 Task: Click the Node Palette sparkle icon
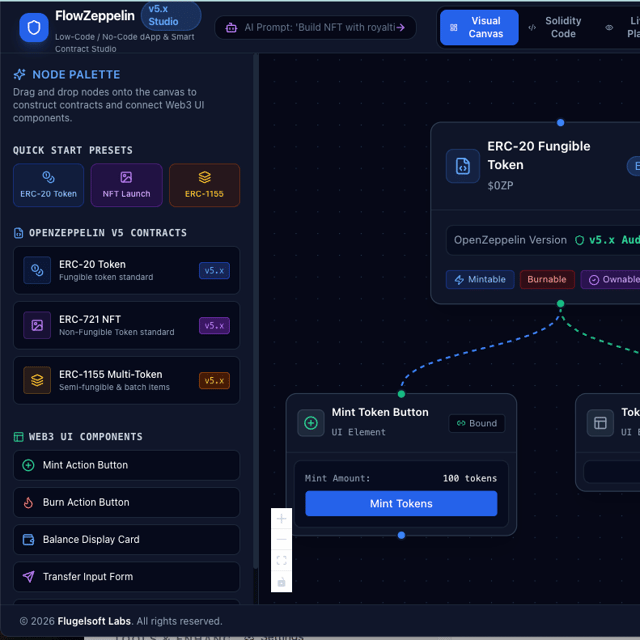click(x=20, y=74)
